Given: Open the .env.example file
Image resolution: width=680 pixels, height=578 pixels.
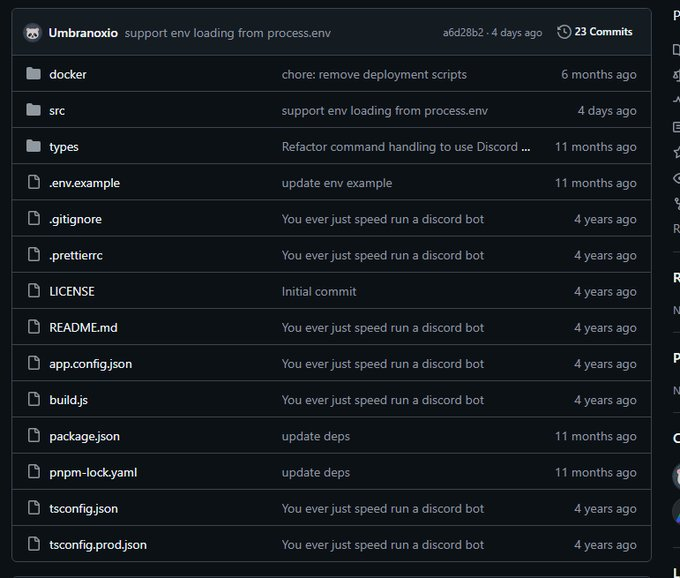Looking at the screenshot, I should pos(84,183).
